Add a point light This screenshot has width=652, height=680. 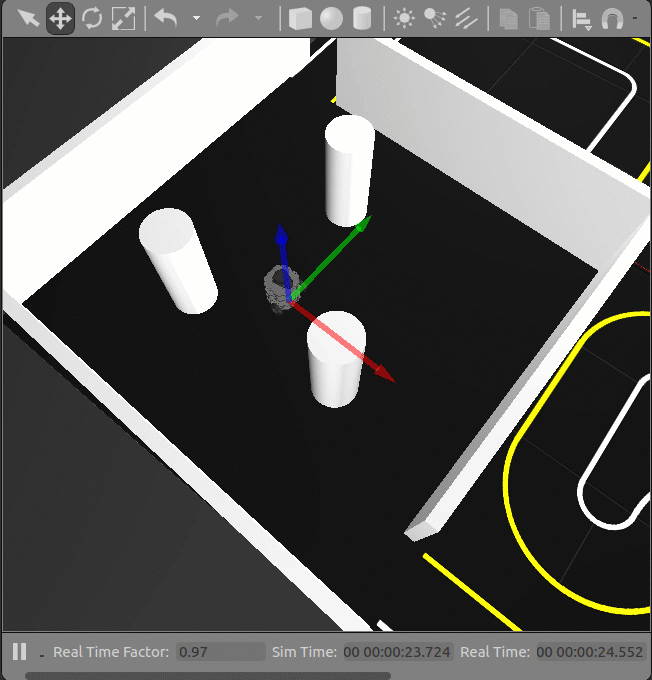point(404,18)
